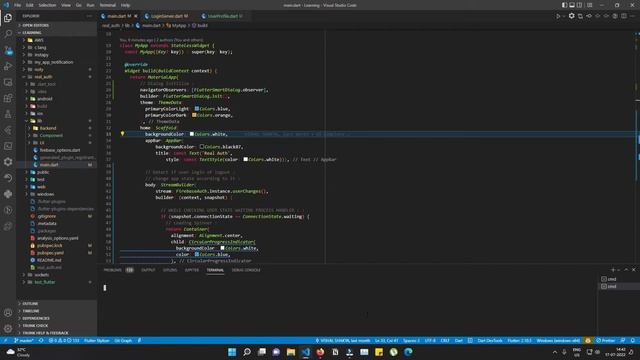Expand the OUTLINE section
640x360 pixels.
pos(56,304)
